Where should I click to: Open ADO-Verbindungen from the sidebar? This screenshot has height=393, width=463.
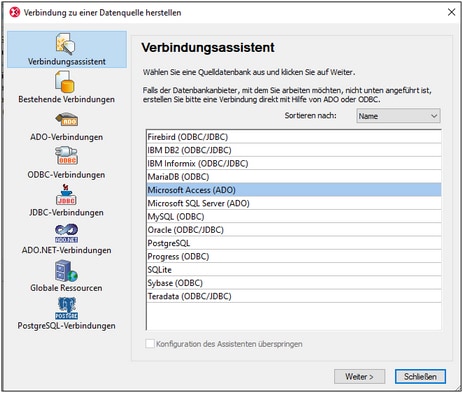[x=67, y=119]
